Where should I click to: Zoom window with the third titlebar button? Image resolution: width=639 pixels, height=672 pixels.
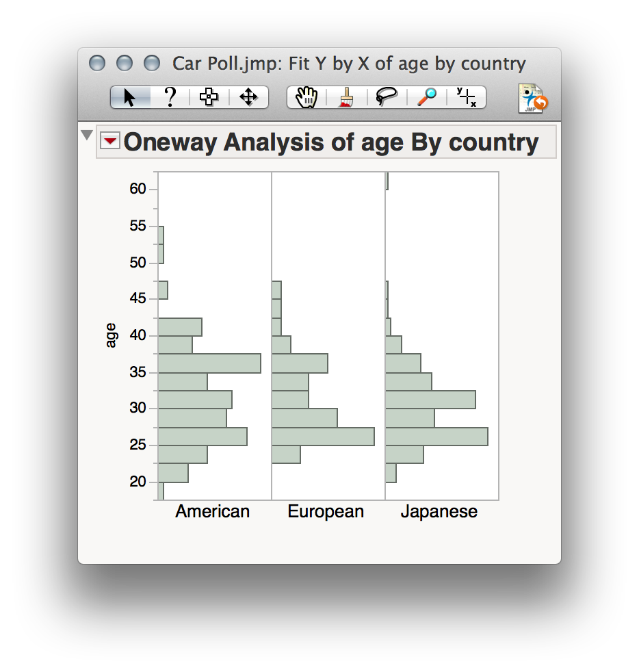pos(152,63)
